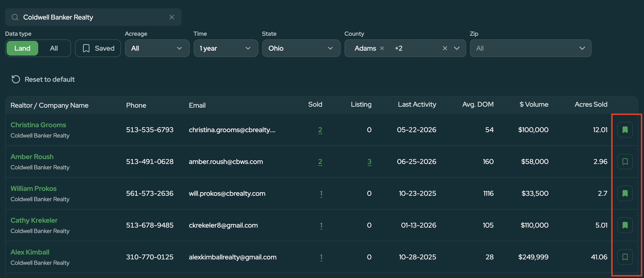Open the Acreage dropdown

157,48
